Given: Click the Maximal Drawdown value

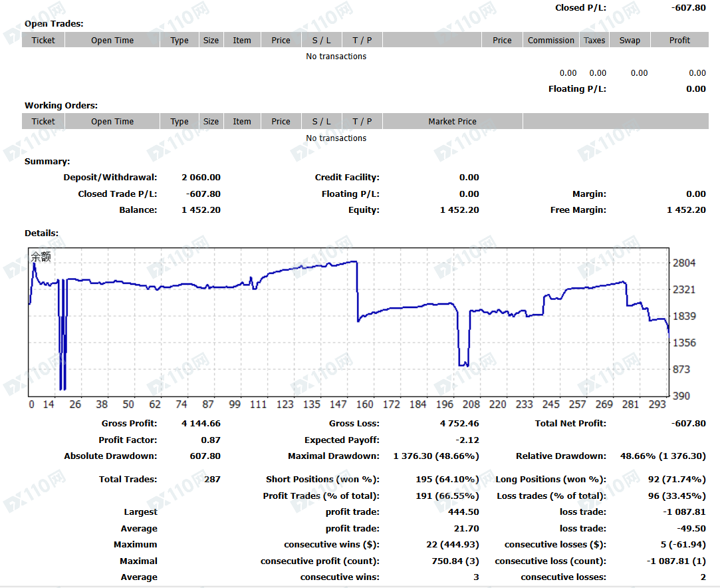Looking at the screenshot, I should [435, 456].
